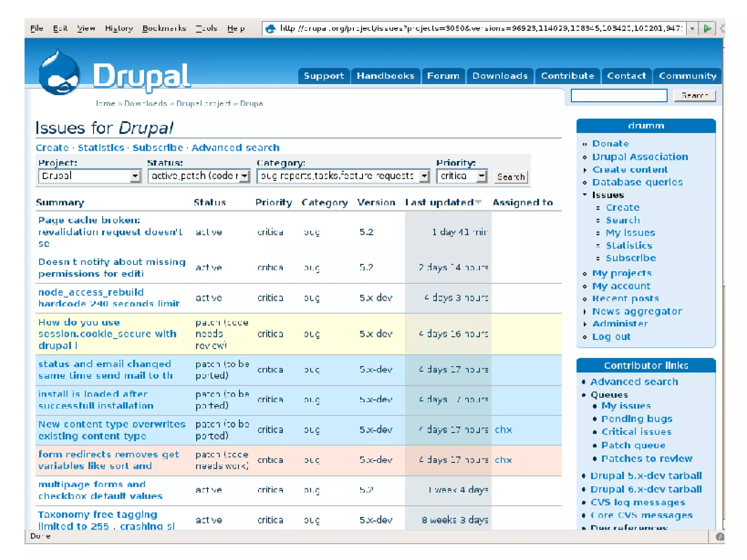Screen dimensions: 747x560
Task: Click Patches to review link
Action: (x=647, y=459)
